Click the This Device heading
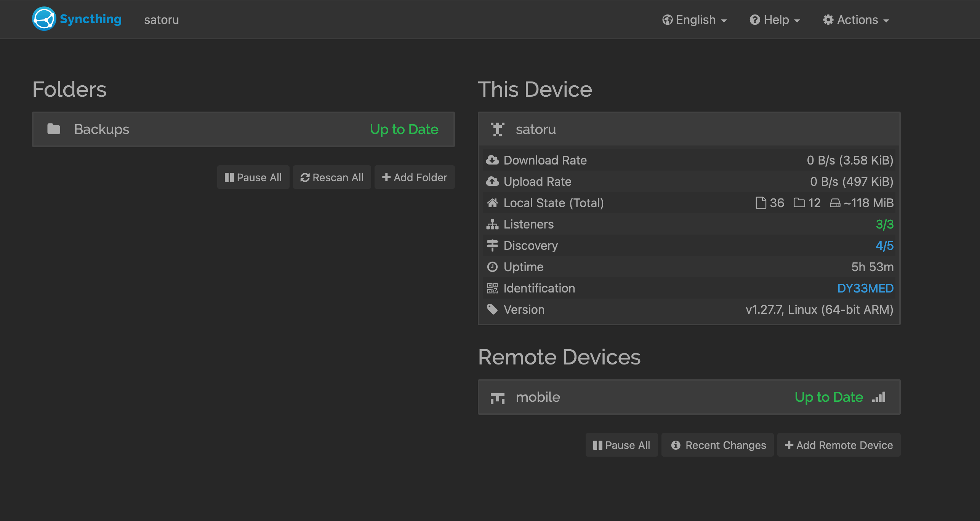The width and height of the screenshot is (980, 521). click(535, 89)
